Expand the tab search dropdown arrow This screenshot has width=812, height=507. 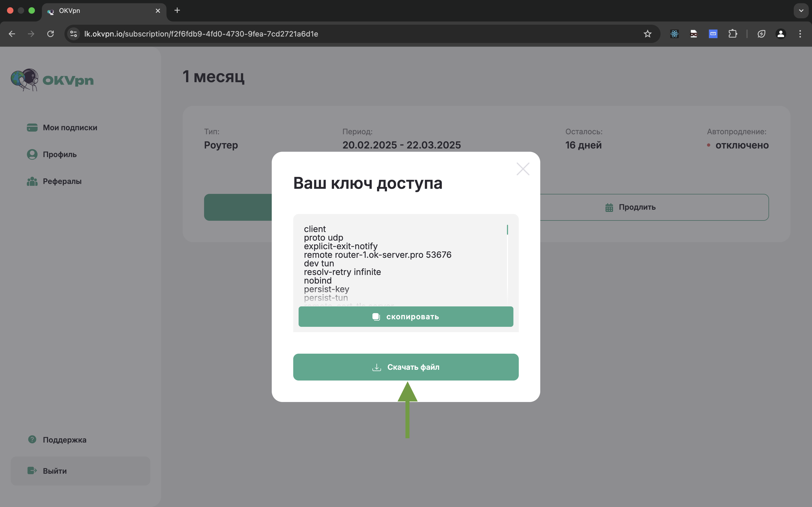(801, 11)
